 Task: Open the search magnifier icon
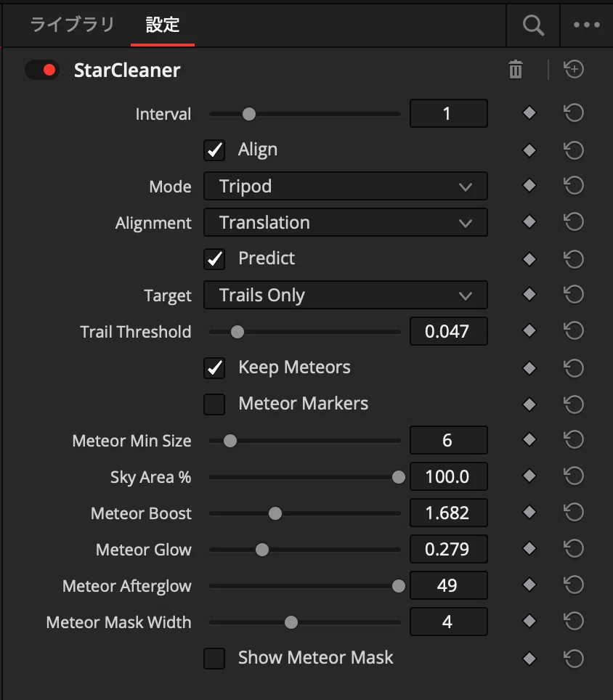tap(533, 25)
